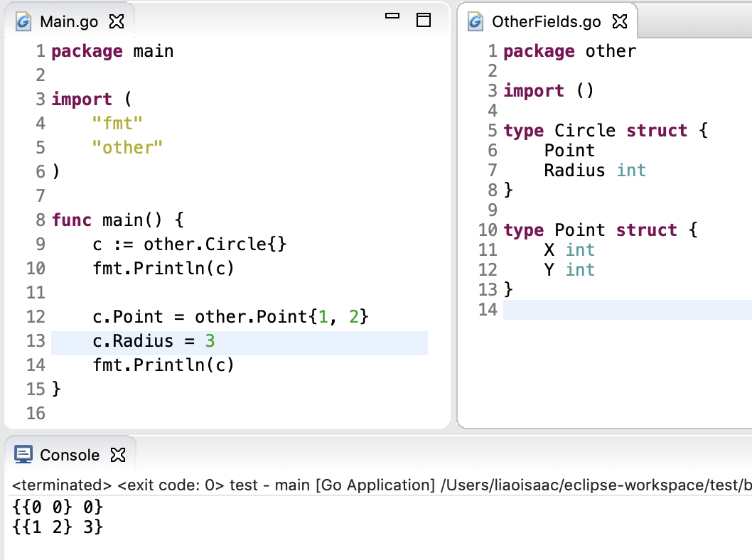Close the Console view
The width and height of the screenshot is (752, 560).
click(119, 455)
